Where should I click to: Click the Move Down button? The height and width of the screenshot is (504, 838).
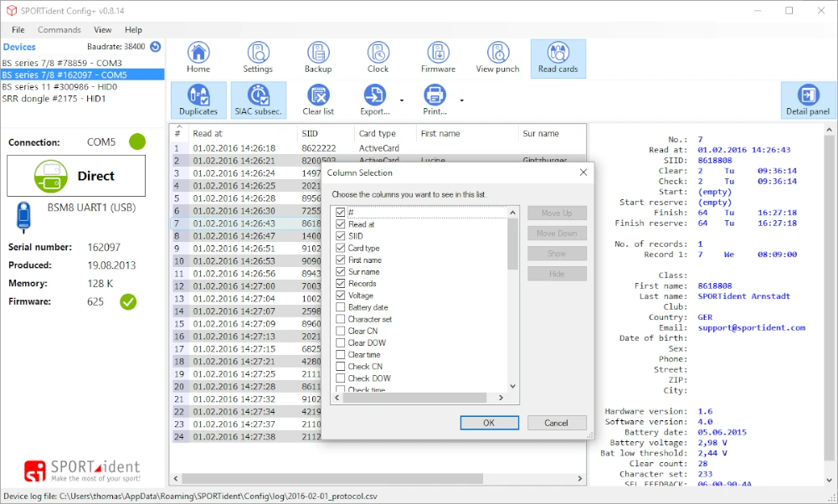557,233
